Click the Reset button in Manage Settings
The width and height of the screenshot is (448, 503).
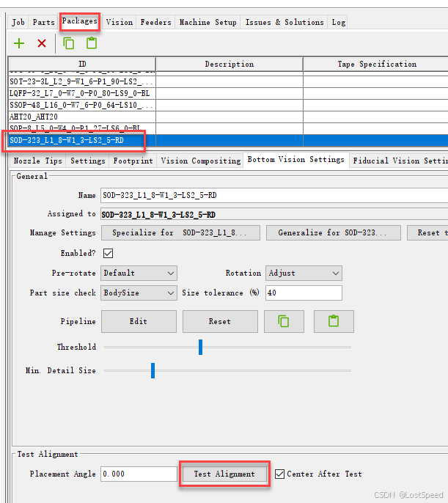(427, 233)
